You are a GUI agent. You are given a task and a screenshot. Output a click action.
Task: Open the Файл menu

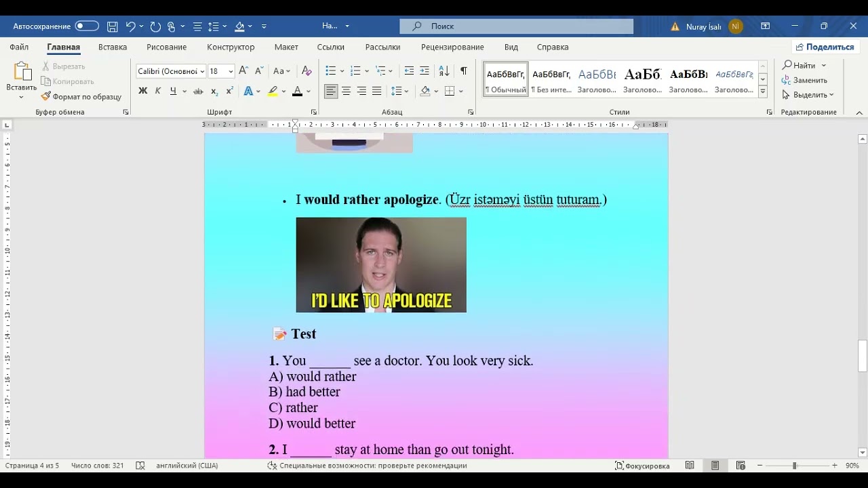(x=19, y=47)
